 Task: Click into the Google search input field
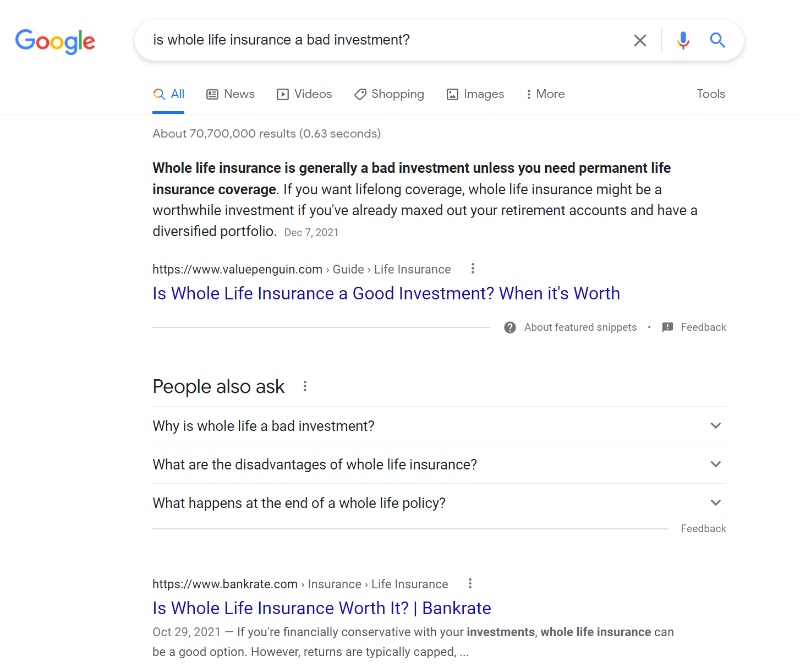[x=380, y=41]
